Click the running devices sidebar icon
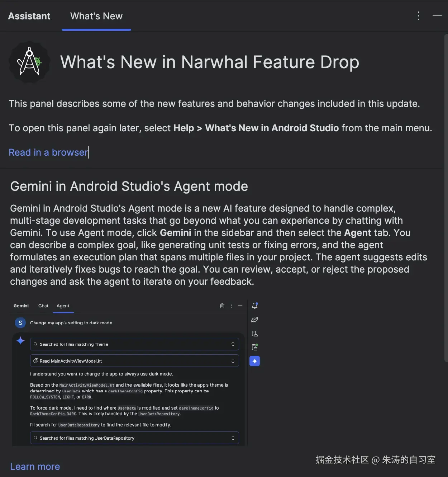This screenshot has height=477, width=448. coord(255,347)
